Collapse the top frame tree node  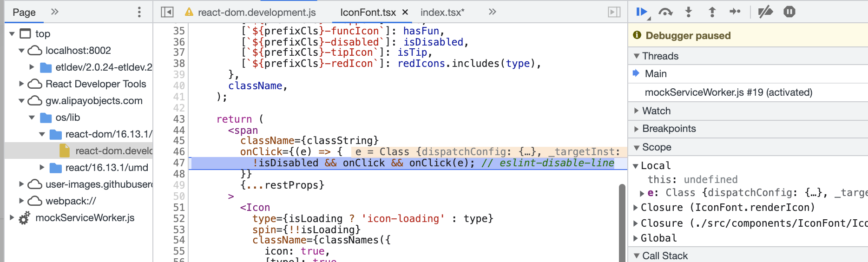tap(12, 34)
